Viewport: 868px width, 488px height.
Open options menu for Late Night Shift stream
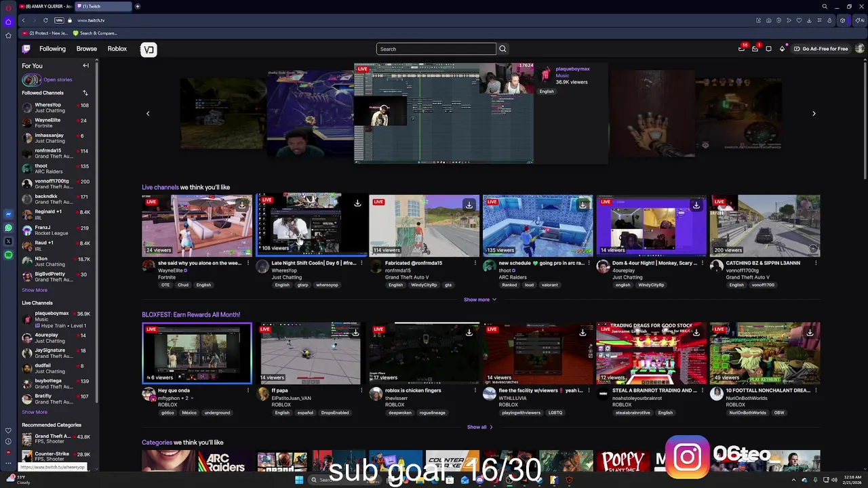(361, 263)
